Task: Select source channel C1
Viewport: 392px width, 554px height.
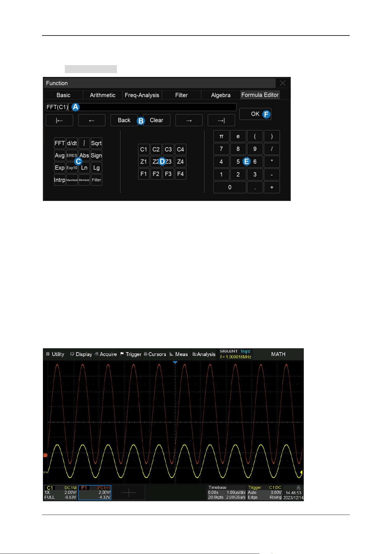Action: [x=144, y=149]
